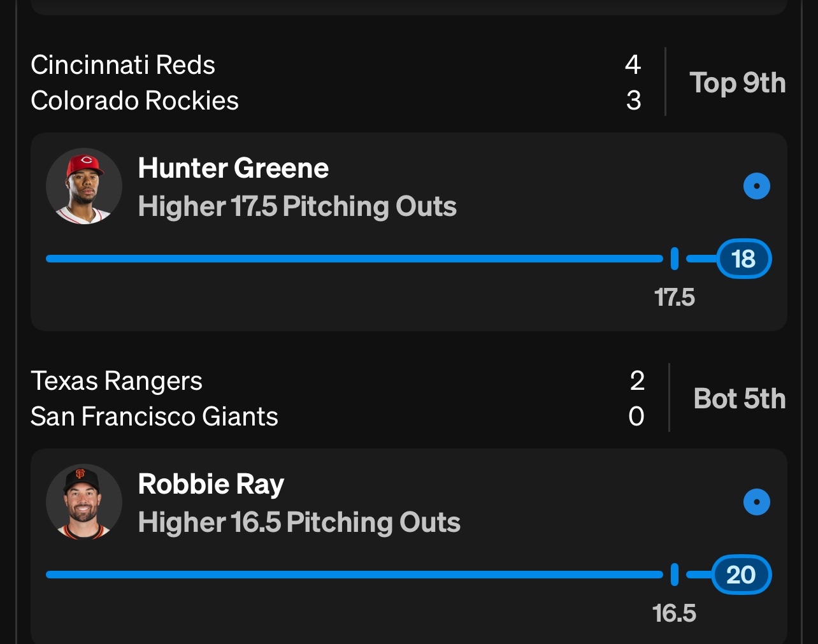Click the 18 value badge on Greene's progress bar
818x644 pixels.
[x=744, y=259]
